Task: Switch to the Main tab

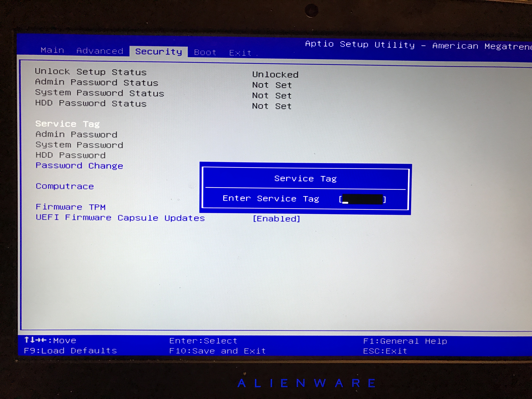Action: pos(52,50)
